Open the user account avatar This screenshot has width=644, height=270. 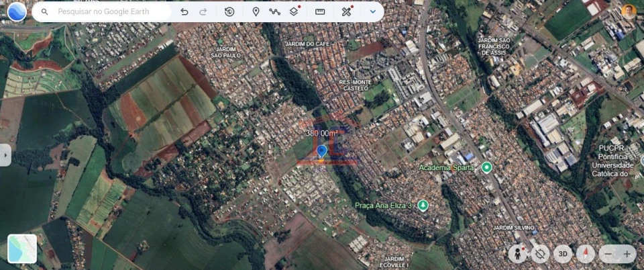629,11
